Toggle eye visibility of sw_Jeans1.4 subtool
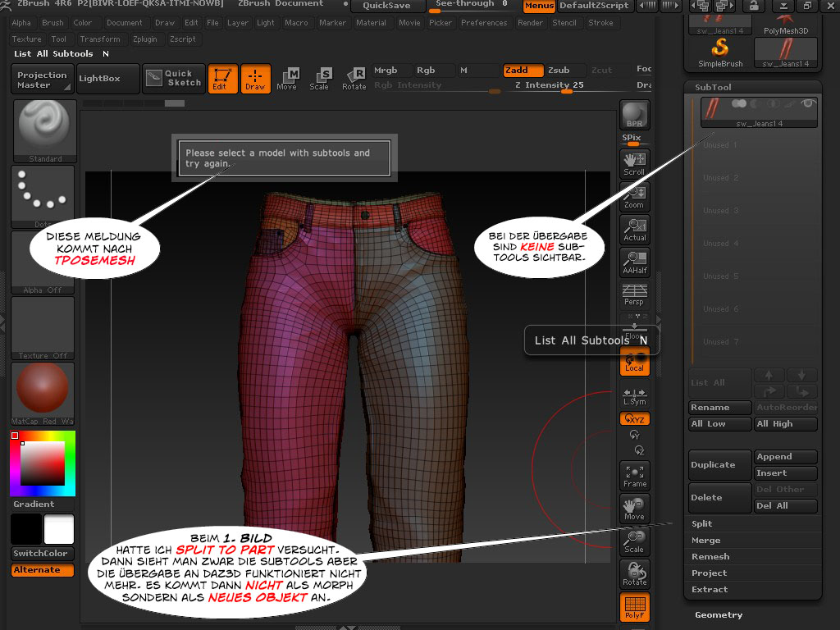The height and width of the screenshot is (630, 840). [808, 104]
